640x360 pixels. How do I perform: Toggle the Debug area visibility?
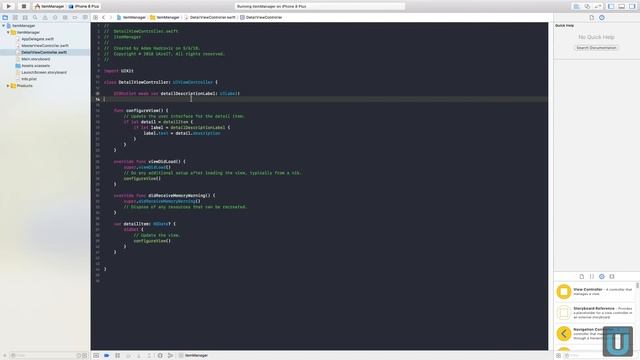pos(621,7)
